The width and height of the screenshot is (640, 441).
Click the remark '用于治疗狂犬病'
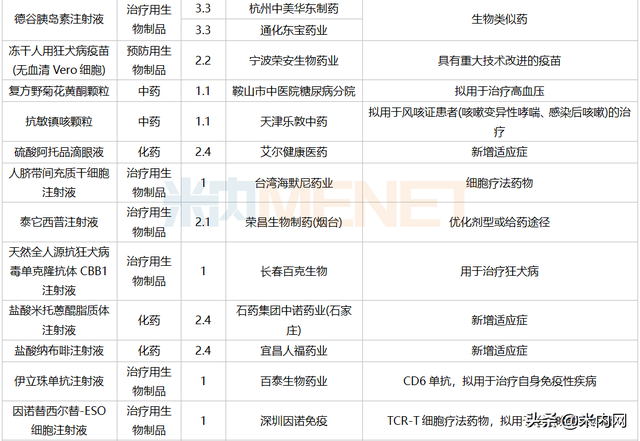click(x=500, y=271)
